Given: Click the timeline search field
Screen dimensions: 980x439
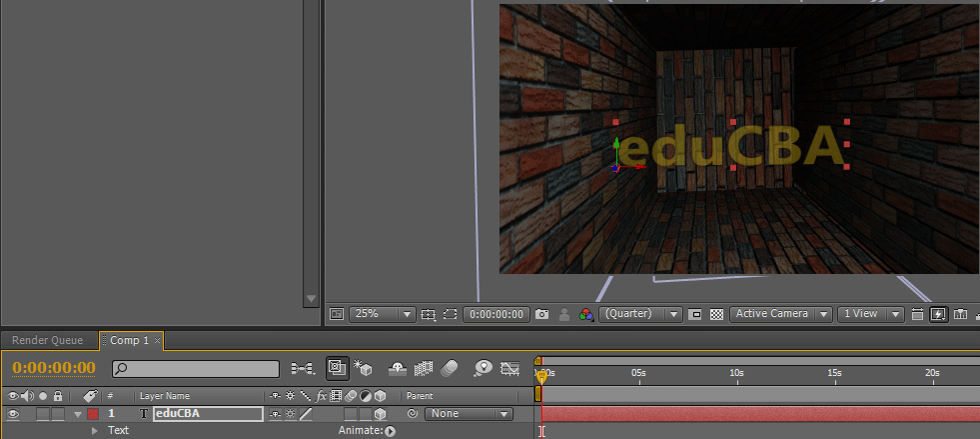Looking at the screenshot, I should (196, 369).
